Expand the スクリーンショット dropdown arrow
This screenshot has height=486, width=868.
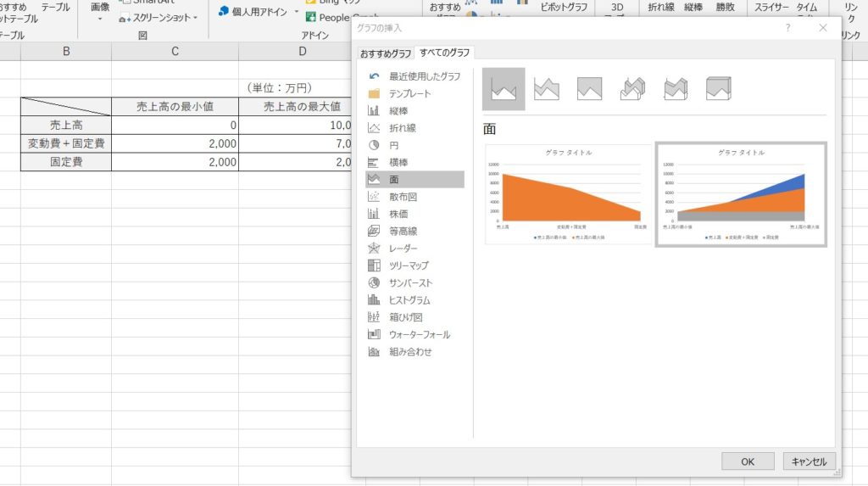click(195, 18)
